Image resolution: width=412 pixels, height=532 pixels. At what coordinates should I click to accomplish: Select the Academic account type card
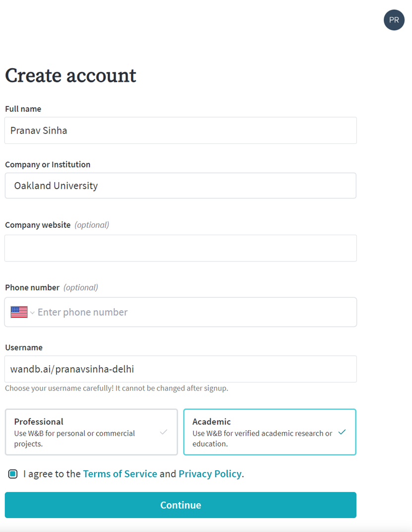click(270, 432)
